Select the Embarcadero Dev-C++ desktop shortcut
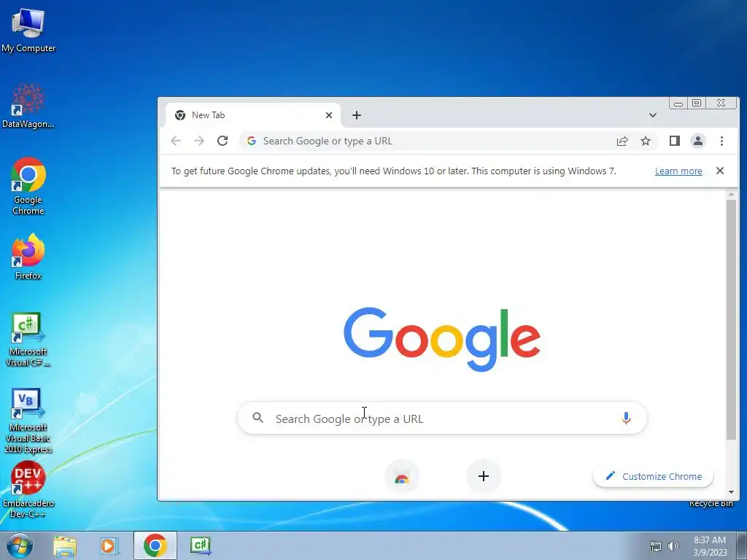Screen dimensions: 747x560 pyautogui.click(x=28, y=491)
